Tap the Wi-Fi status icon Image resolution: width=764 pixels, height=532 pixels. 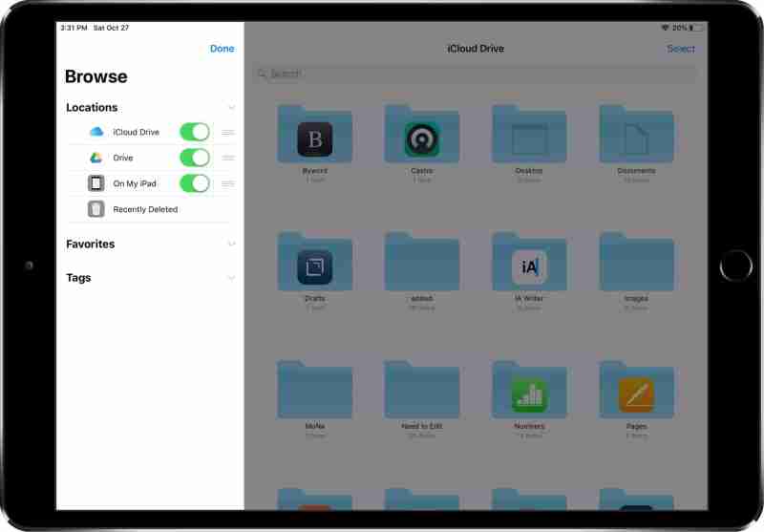(665, 28)
